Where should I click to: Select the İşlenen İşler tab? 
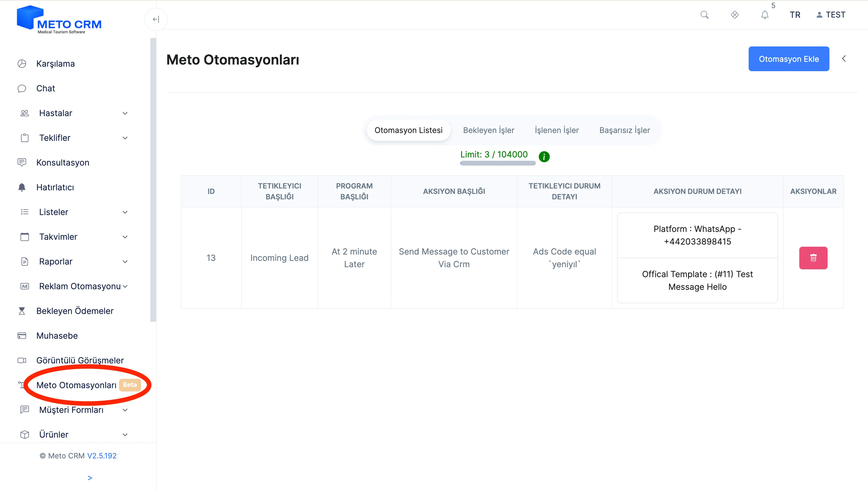click(x=557, y=130)
